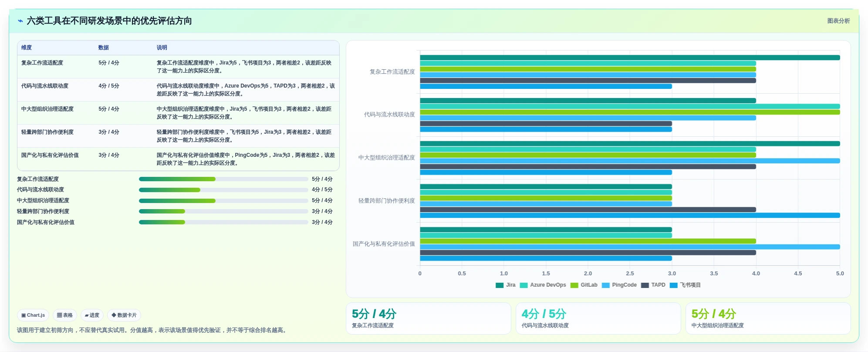Click the chart axis label 国产化与私有化评估价值
The image size is (868, 352).
(x=384, y=244)
